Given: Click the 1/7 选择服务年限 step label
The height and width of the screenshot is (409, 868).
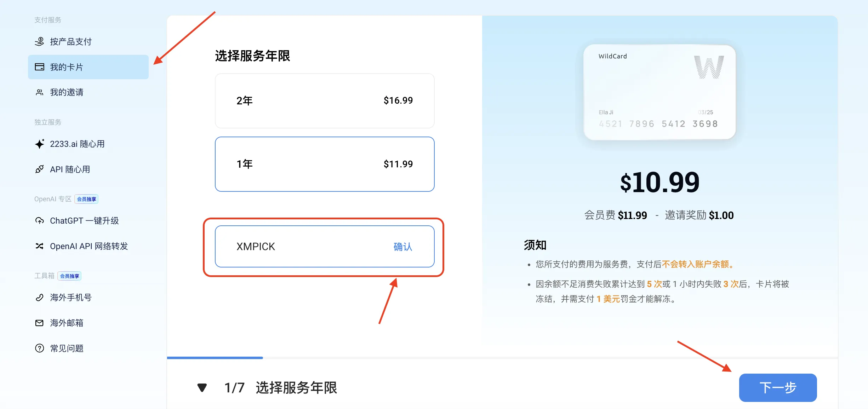Looking at the screenshot, I should (280, 388).
